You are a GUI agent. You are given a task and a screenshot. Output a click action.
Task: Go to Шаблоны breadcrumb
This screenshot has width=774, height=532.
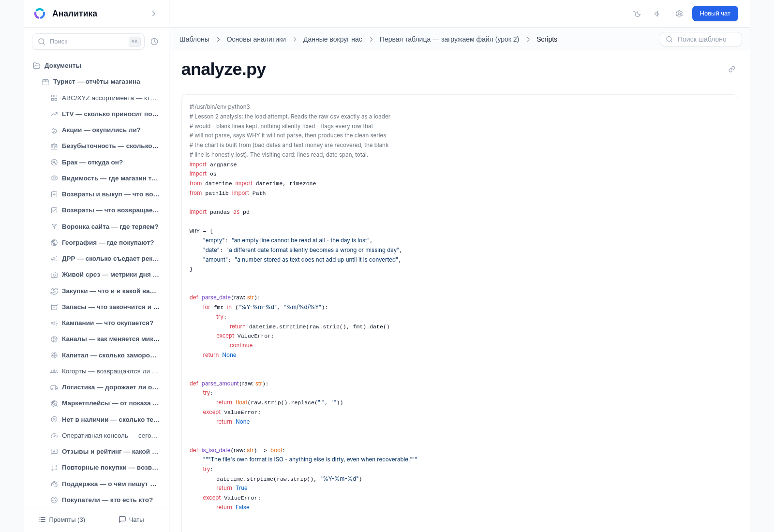click(x=194, y=40)
